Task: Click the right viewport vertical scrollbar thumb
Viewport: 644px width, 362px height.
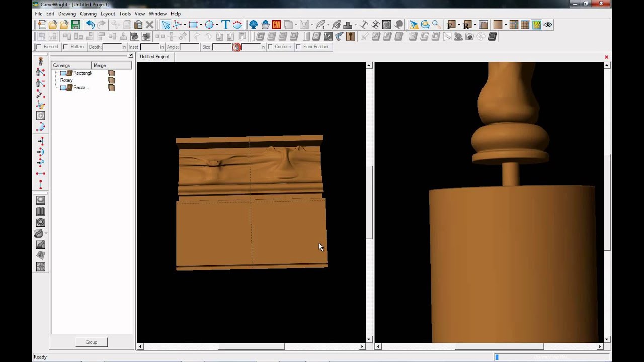Action: coord(607,203)
